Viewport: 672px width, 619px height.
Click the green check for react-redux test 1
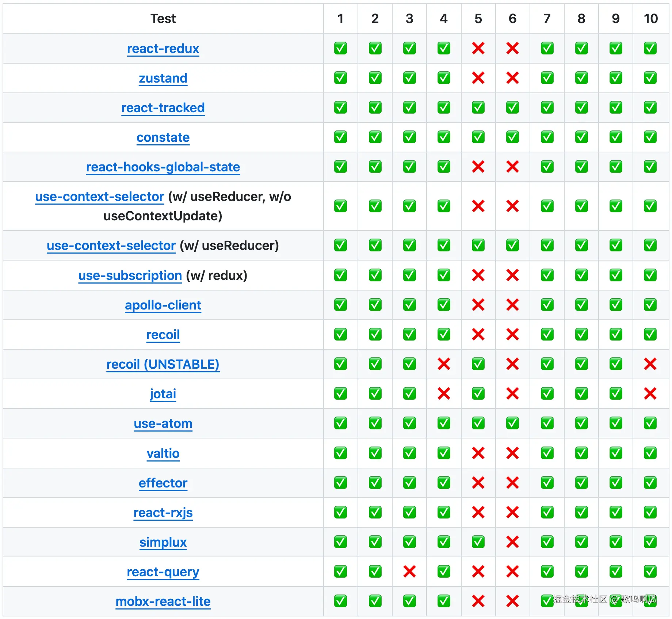click(340, 48)
